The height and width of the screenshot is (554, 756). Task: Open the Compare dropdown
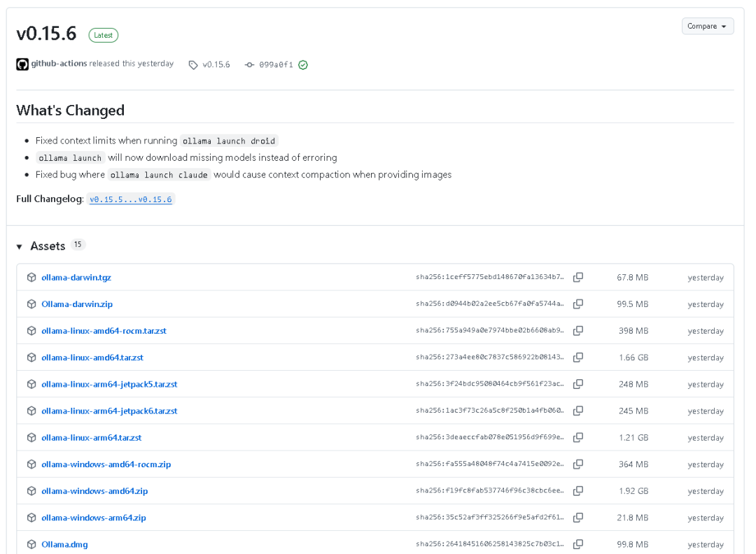tap(707, 26)
